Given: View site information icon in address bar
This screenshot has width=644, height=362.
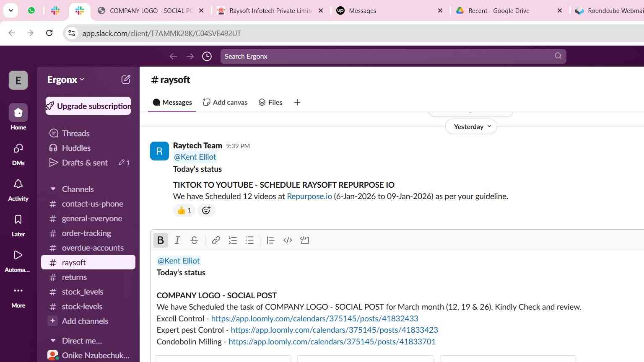Looking at the screenshot, I should pos(72,33).
